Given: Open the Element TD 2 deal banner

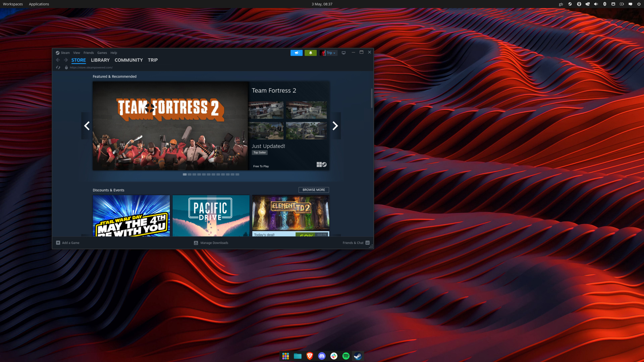Looking at the screenshot, I should tap(290, 216).
